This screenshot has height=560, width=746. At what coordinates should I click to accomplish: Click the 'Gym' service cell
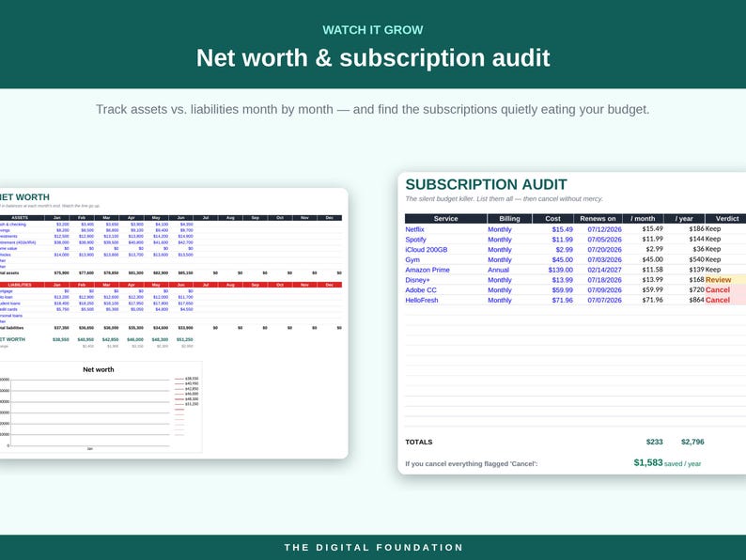[x=412, y=259]
